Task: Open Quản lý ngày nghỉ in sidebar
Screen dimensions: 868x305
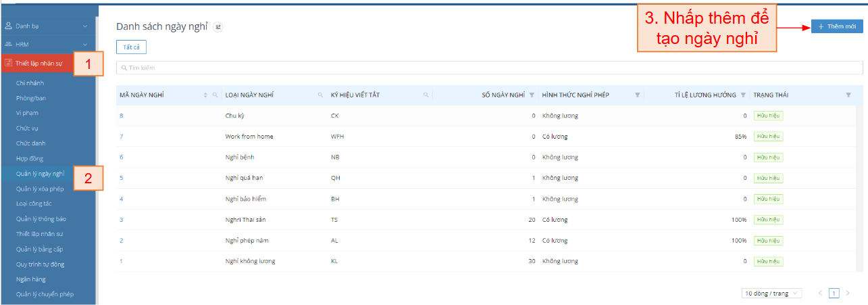Action: [x=40, y=174]
